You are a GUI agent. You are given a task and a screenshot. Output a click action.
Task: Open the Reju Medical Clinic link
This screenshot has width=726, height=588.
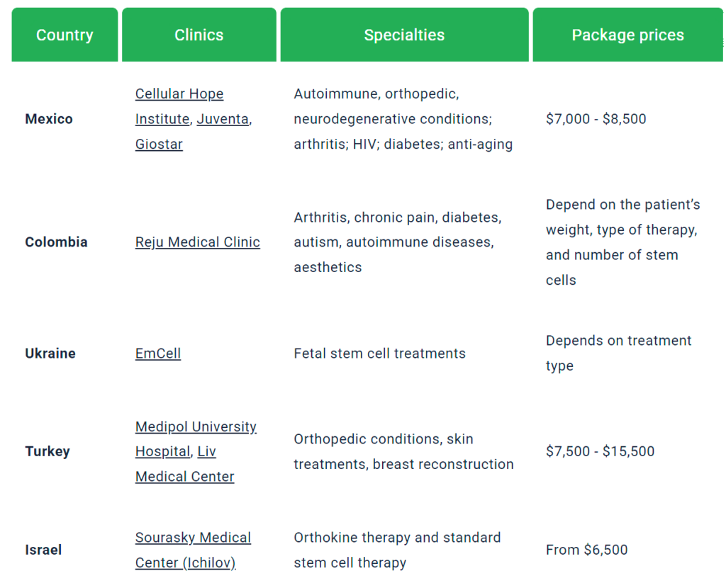point(198,242)
